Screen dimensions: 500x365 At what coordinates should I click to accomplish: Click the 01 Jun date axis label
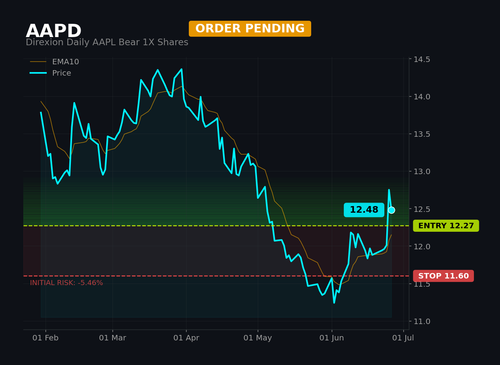pyautogui.click(x=331, y=338)
